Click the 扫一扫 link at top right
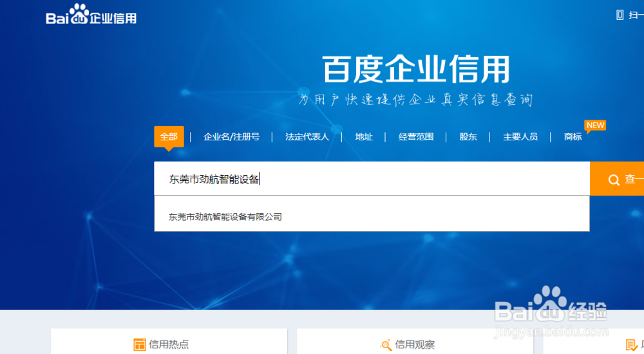The height and width of the screenshot is (354, 644). point(636,15)
